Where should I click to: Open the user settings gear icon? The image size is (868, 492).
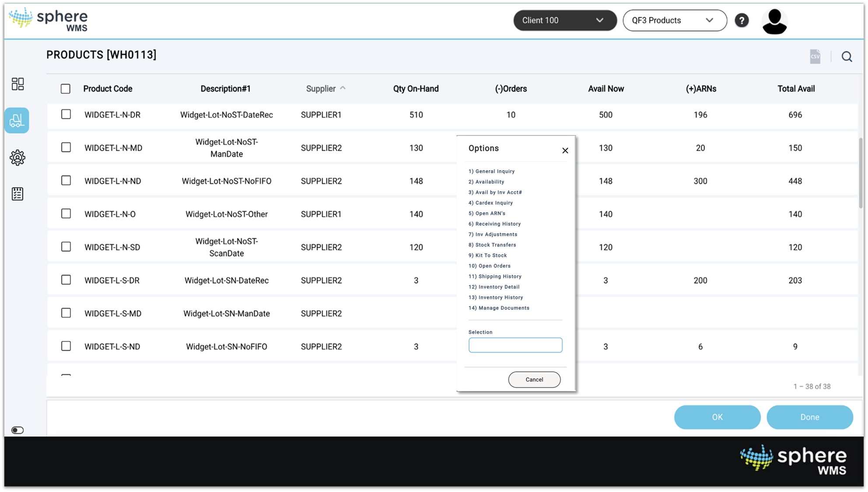pos(17,157)
